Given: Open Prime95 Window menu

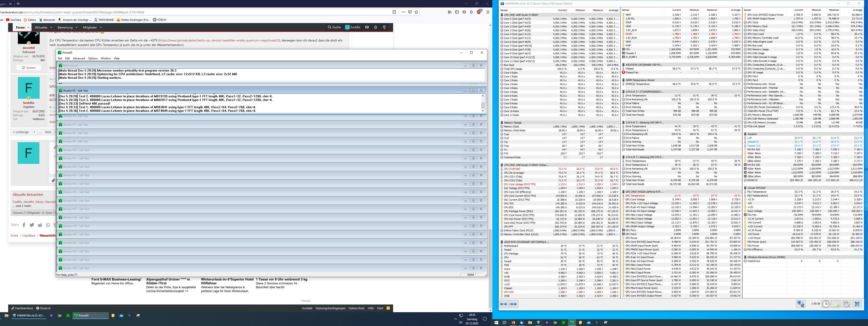Looking at the screenshot, I should [106, 58].
